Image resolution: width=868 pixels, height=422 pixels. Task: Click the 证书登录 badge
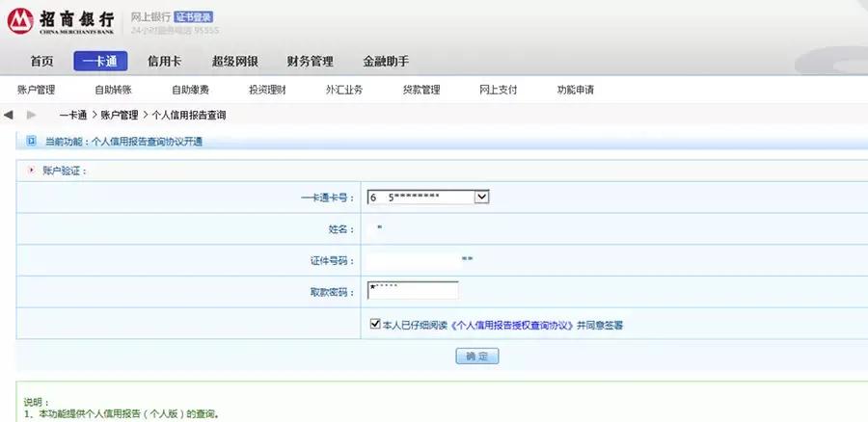[193, 17]
